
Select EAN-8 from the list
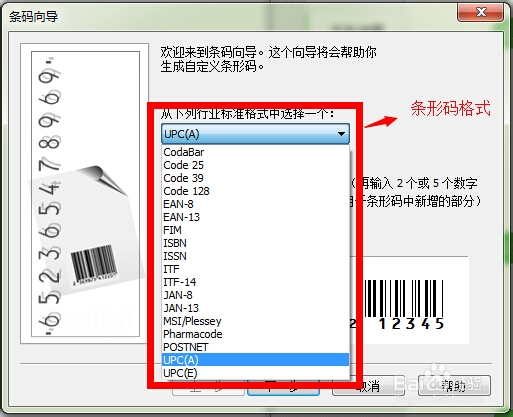pyautogui.click(x=255, y=204)
